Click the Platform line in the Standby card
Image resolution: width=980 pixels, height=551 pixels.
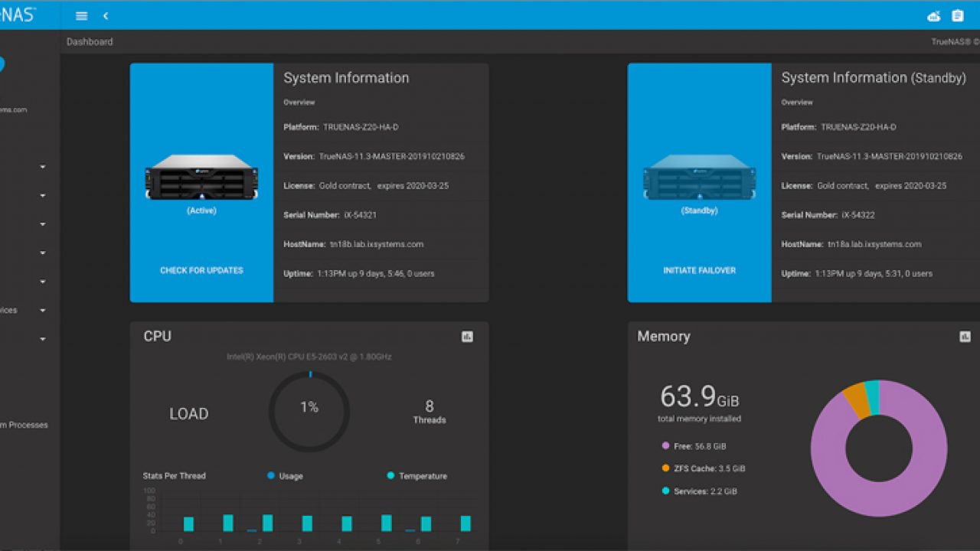point(838,127)
